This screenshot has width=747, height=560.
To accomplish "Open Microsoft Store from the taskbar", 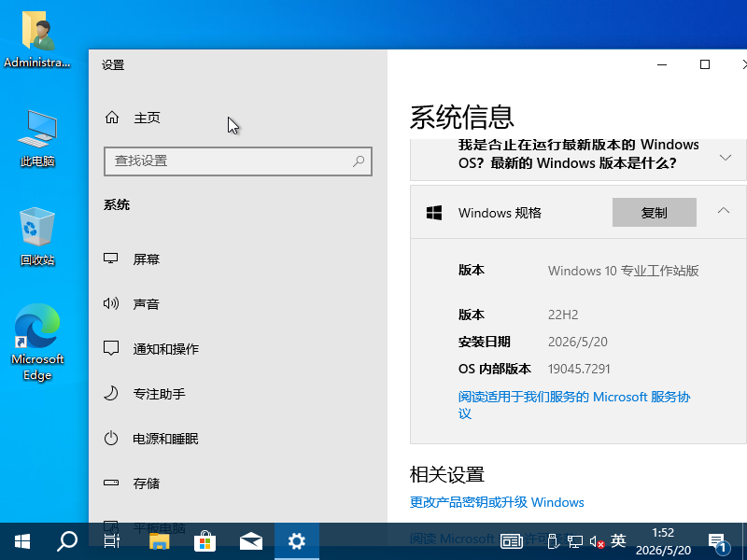I will (x=205, y=541).
